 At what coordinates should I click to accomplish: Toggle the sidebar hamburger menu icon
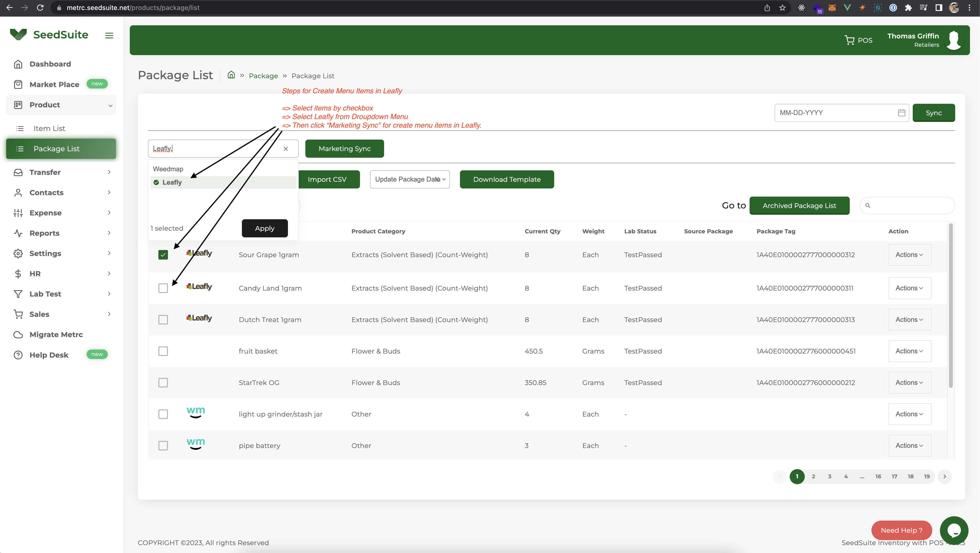pos(109,35)
